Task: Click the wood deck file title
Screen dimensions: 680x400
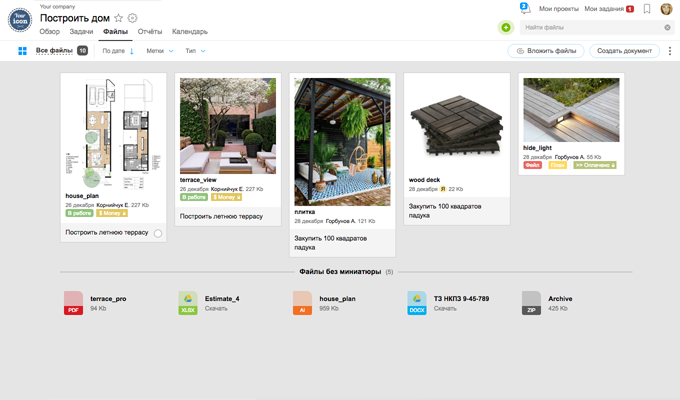Action: pos(424,180)
